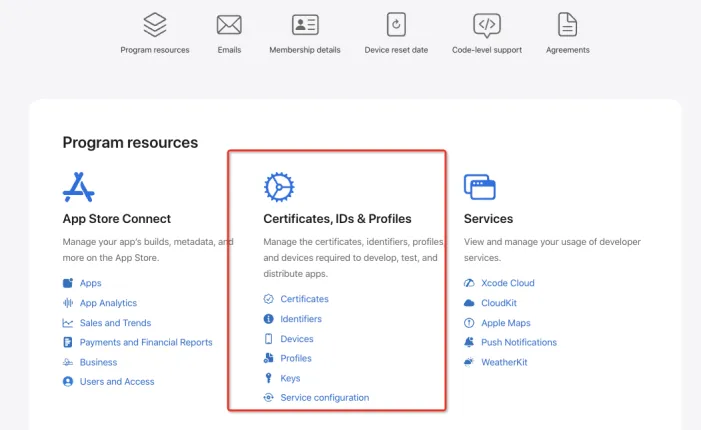701x430 pixels.
Task: Open the App Analytics link
Action: point(108,303)
